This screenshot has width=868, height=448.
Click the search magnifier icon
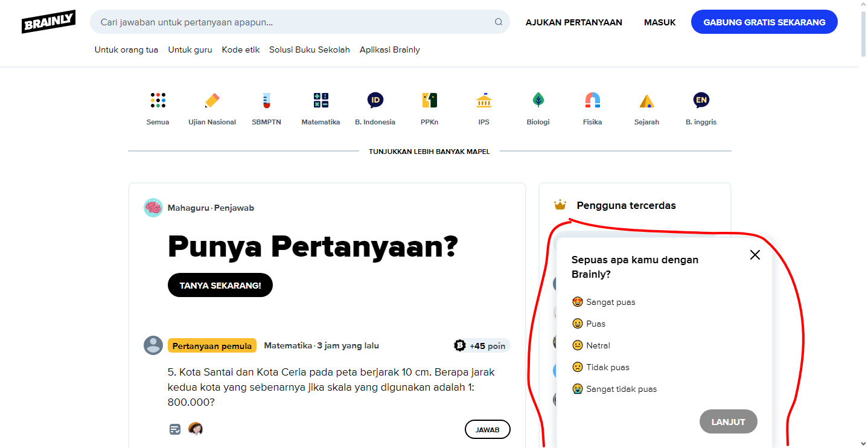[498, 22]
